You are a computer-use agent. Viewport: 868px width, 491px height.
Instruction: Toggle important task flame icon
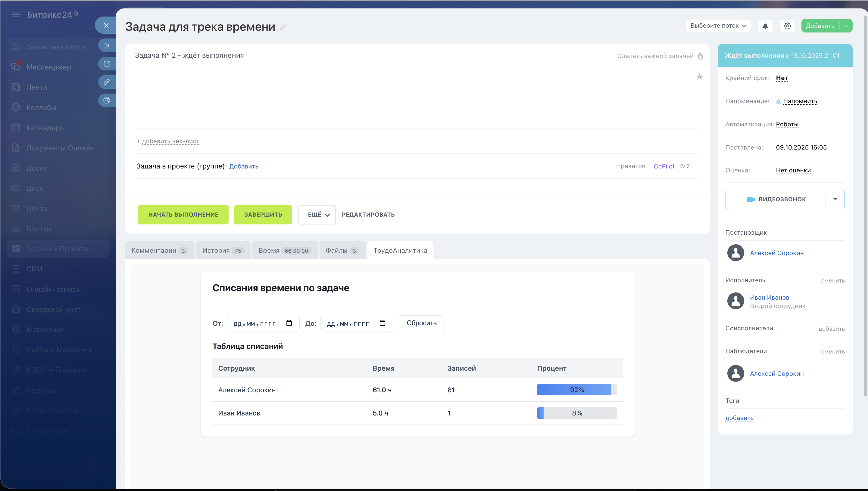pos(700,56)
